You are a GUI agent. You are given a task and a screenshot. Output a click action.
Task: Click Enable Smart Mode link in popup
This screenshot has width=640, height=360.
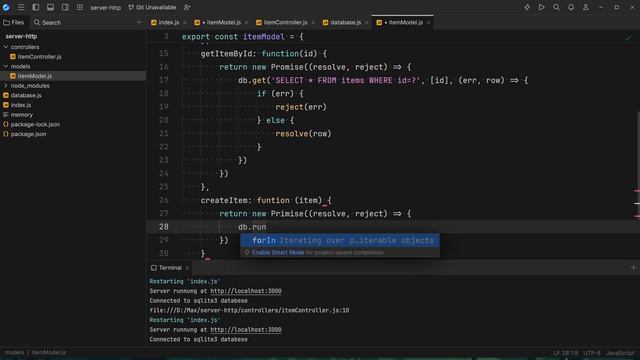tap(278, 253)
